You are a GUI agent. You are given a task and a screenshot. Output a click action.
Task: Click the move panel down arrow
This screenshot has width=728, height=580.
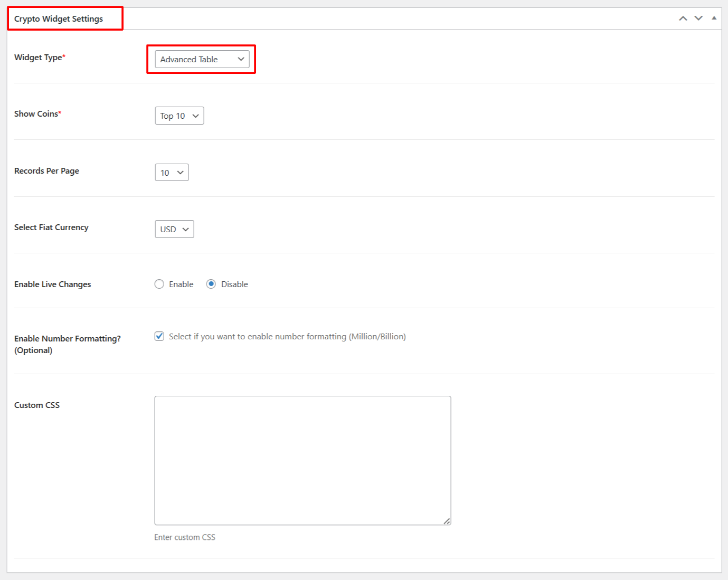click(x=698, y=18)
